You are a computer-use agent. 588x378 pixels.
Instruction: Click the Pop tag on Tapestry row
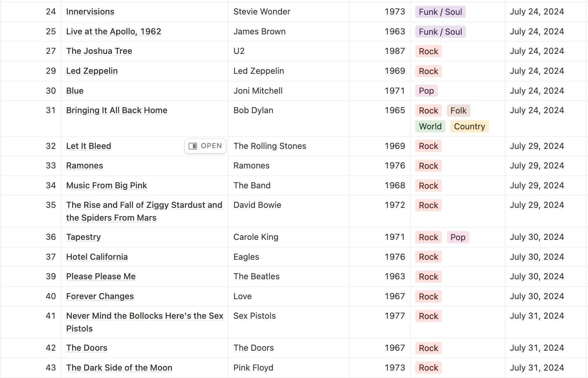click(x=458, y=238)
